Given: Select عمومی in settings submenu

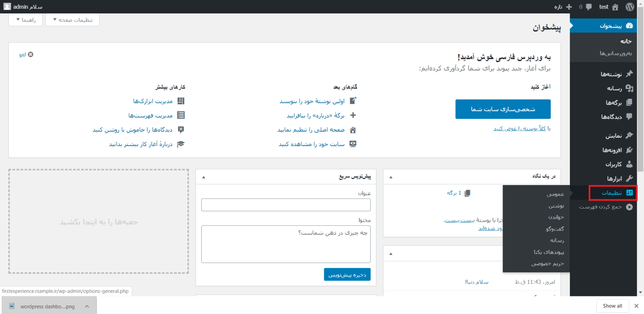Looking at the screenshot, I should coord(556,194).
